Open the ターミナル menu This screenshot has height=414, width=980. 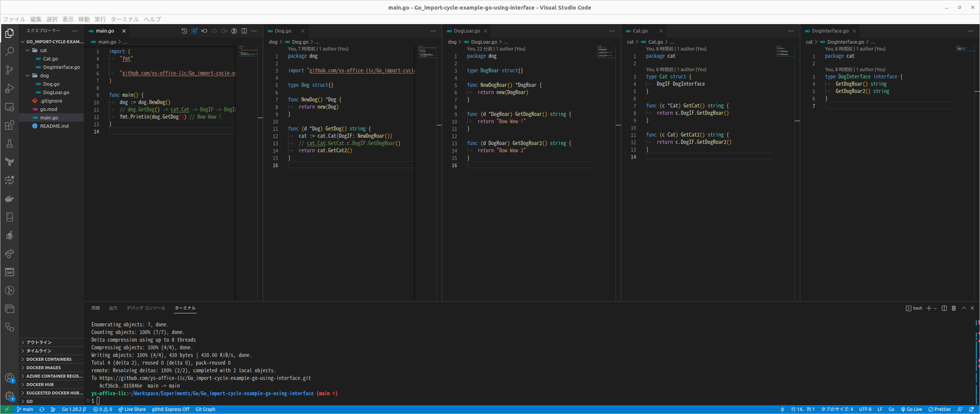point(125,19)
